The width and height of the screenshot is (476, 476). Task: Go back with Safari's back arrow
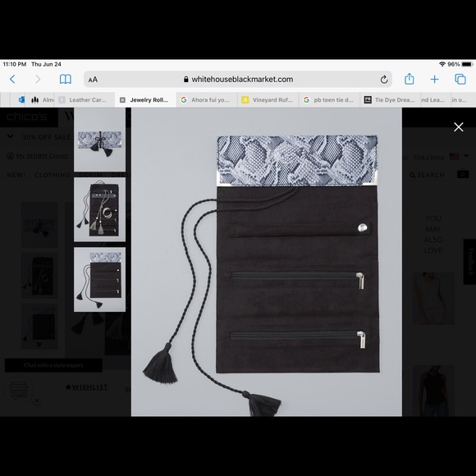pos(12,80)
